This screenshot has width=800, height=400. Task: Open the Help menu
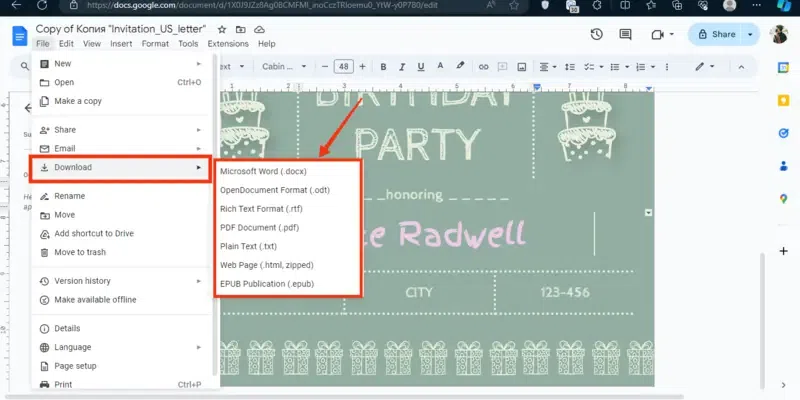click(x=266, y=44)
